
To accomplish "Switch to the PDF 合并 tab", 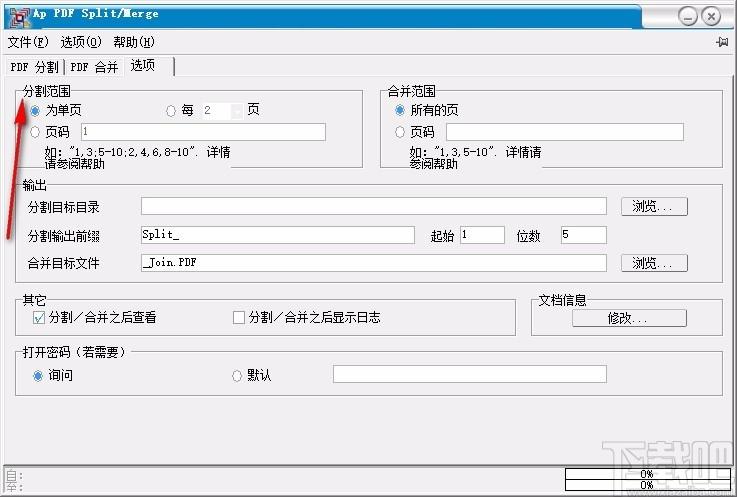I will pos(94,67).
